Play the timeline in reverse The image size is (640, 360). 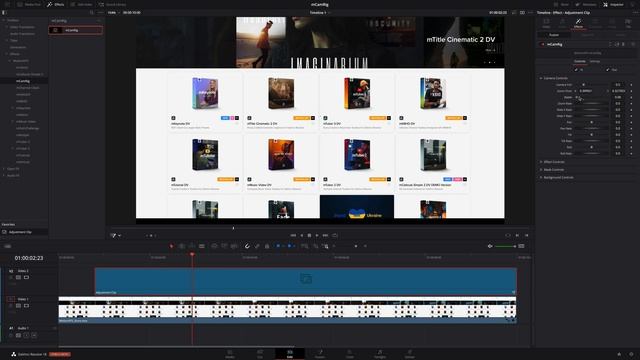click(302, 236)
